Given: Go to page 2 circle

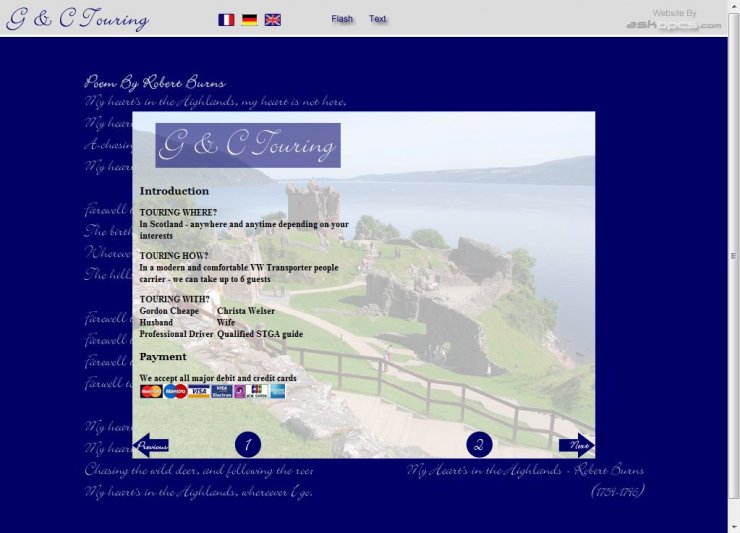Looking at the screenshot, I should click(479, 445).
